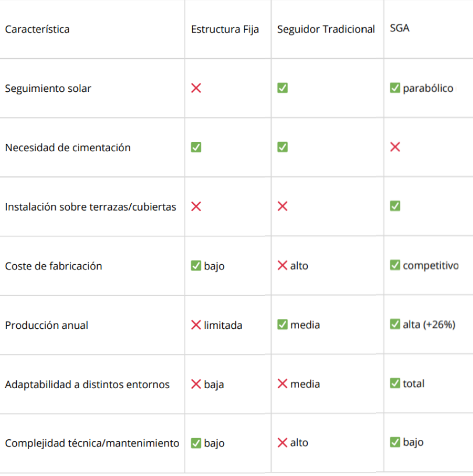Click red X next to 'limitada'

tap(196, 325)
